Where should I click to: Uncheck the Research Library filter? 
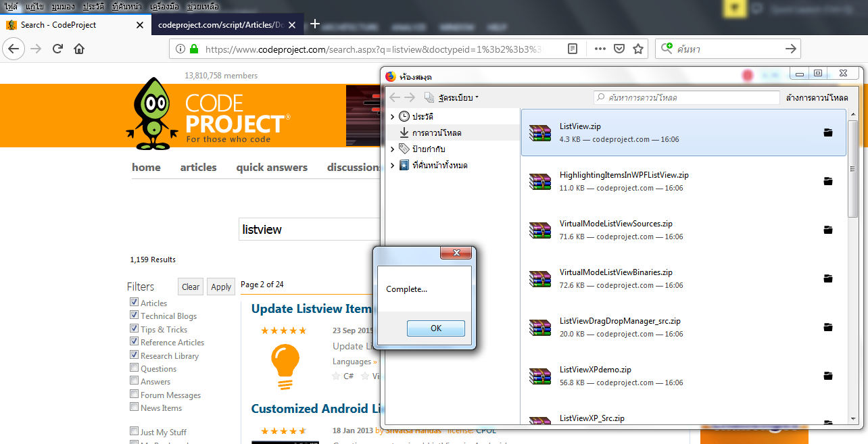(x=134, y=355)
